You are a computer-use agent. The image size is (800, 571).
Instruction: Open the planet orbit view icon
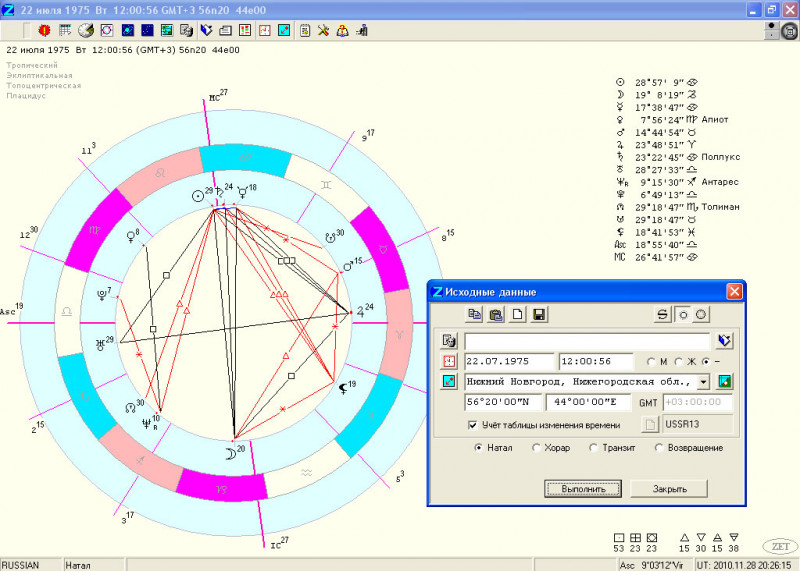tap(128, 31)
